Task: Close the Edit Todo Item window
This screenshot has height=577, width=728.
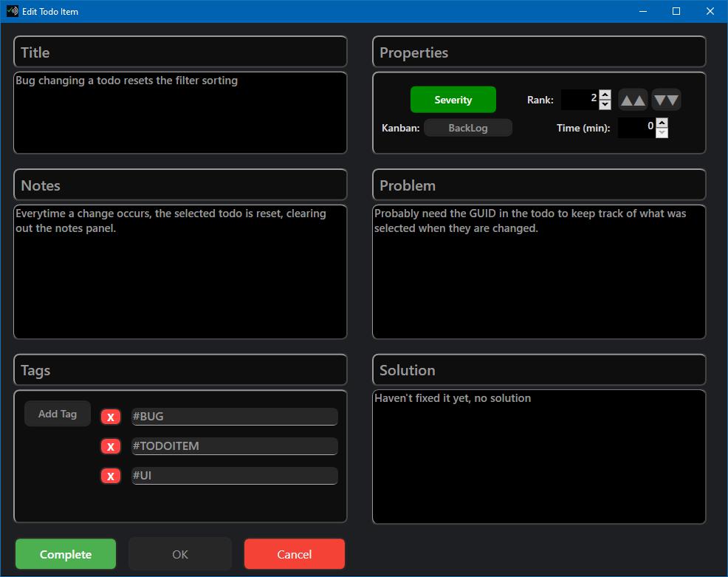Action: (710, 11)
